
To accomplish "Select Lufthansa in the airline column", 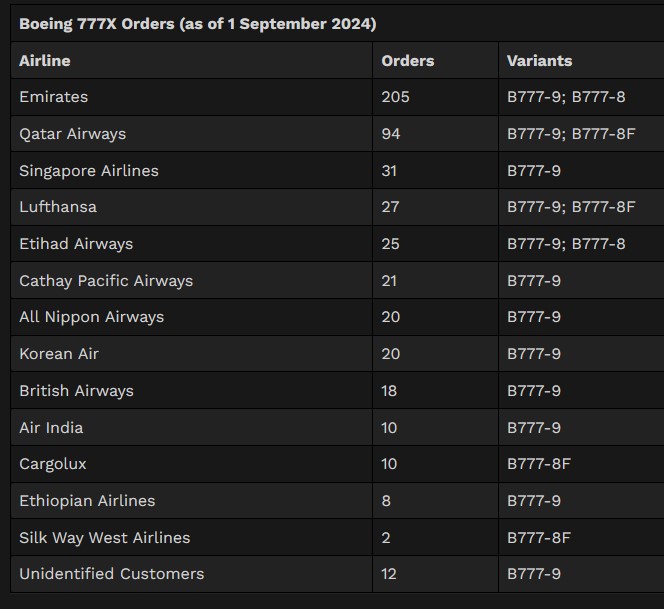I will pyautogui.click(x=58, y=207).
